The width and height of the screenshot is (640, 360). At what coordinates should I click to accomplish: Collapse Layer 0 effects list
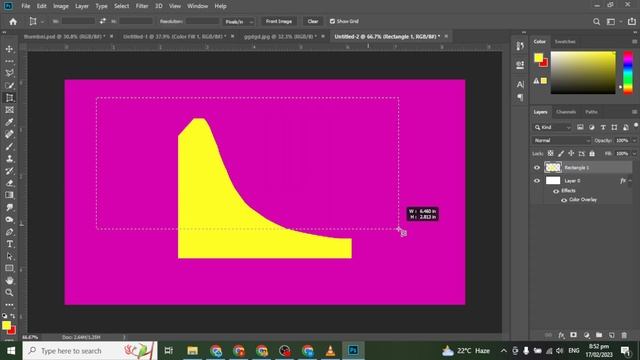pyautogui.click(x=630, y=181)
